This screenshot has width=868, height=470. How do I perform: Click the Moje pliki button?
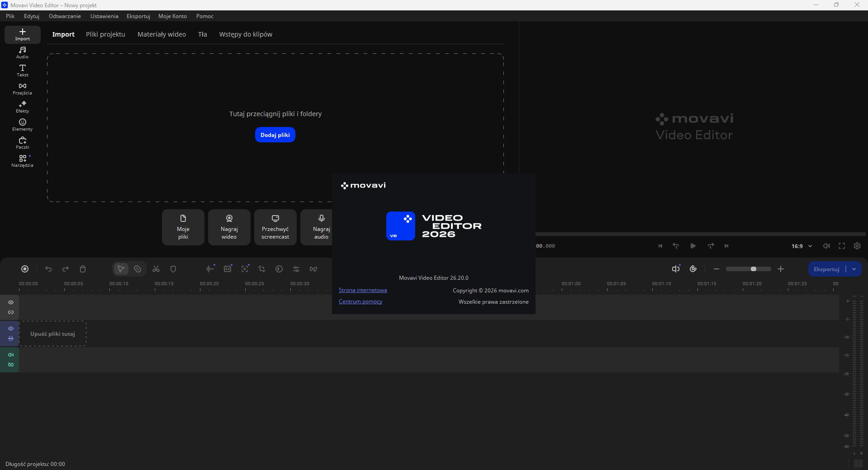coord(183,227)
